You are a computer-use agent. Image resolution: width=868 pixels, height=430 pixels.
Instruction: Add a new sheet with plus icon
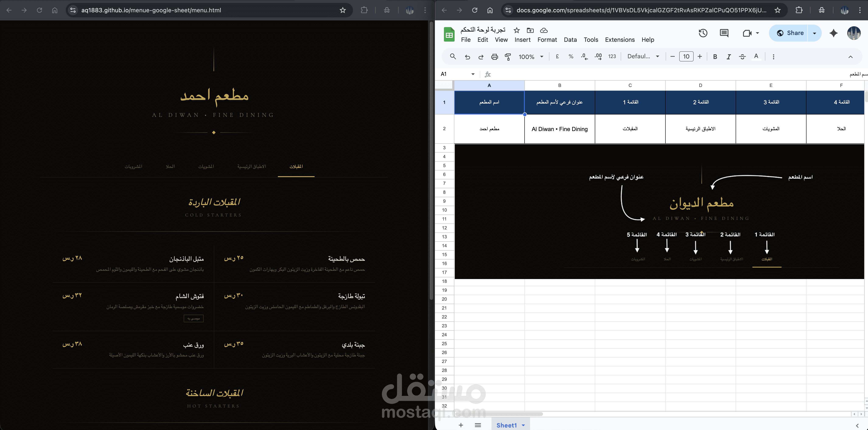[x=461, y=425]
